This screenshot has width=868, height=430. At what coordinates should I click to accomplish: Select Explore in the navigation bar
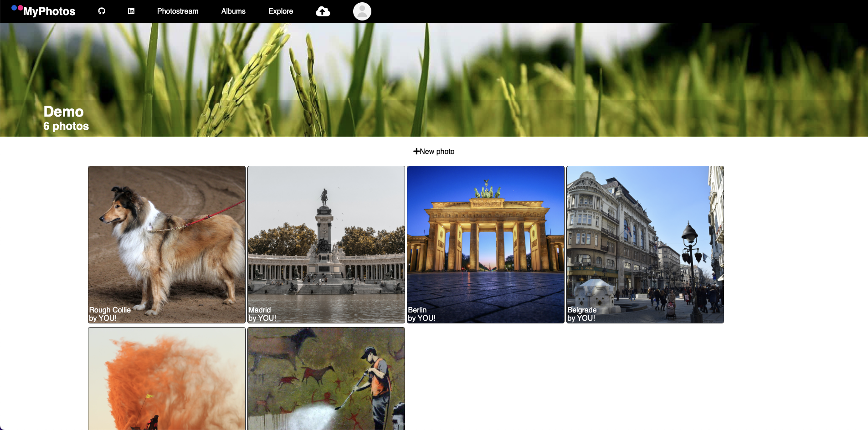click(281, 11)
